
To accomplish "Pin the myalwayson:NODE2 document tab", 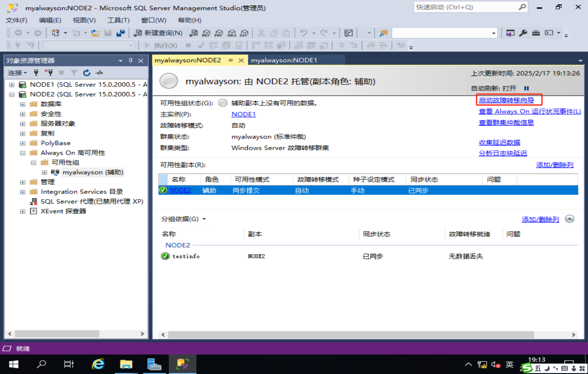I will [x=231, y=59].
